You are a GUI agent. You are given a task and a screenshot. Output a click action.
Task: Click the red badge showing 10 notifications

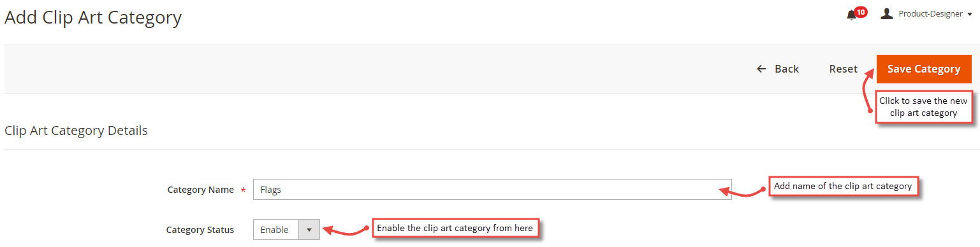click(x=861, y=12)
